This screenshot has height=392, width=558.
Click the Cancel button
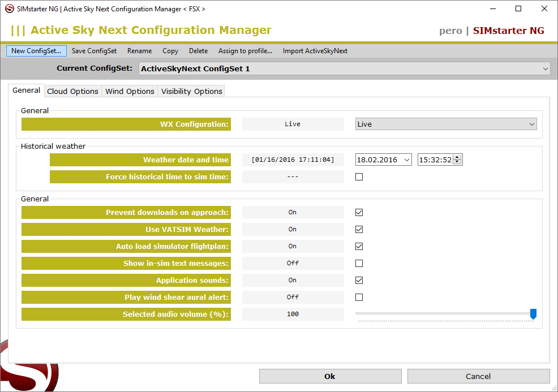478,376
